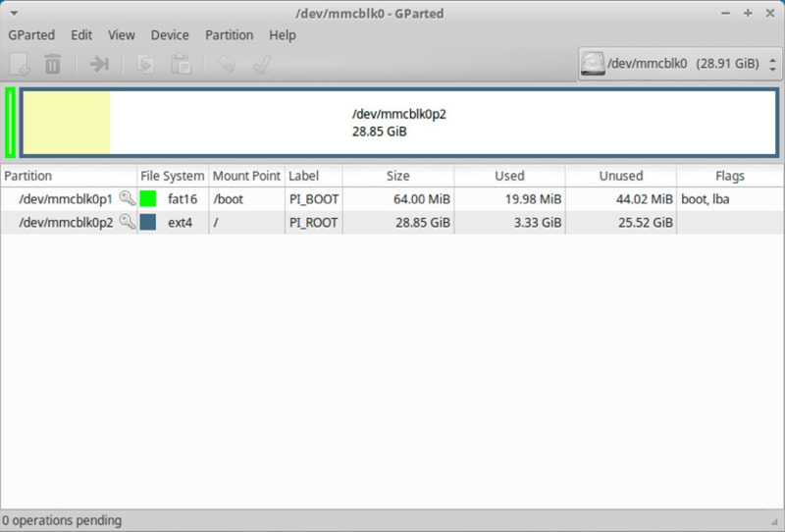The image size is (785, 532).
Task: Click the window resize grip in status bar
Action: point(775,522)
